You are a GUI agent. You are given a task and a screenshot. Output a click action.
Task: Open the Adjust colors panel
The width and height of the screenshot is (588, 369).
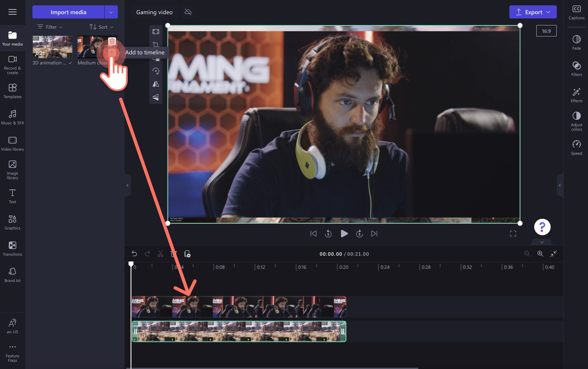(577, 121)
